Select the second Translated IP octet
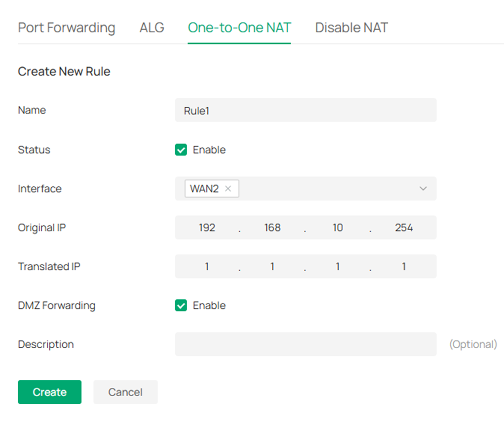Screen dimensions: 504x422 pos(272,266)
